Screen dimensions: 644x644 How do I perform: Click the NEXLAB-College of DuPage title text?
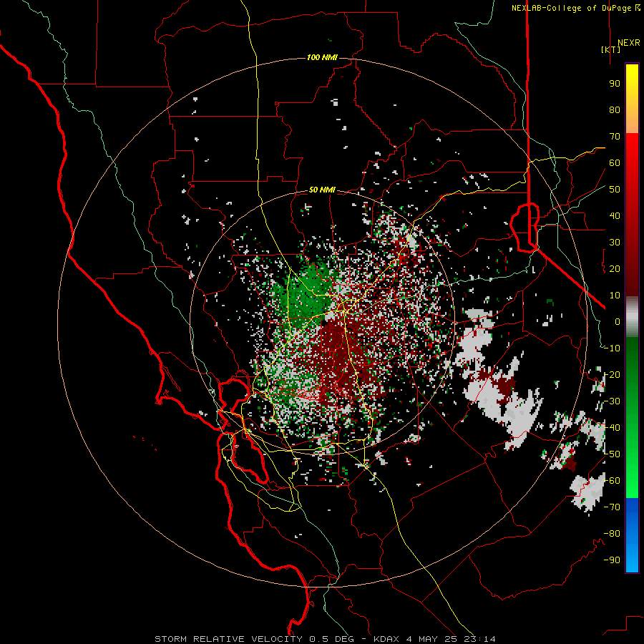tap(576, 8)
